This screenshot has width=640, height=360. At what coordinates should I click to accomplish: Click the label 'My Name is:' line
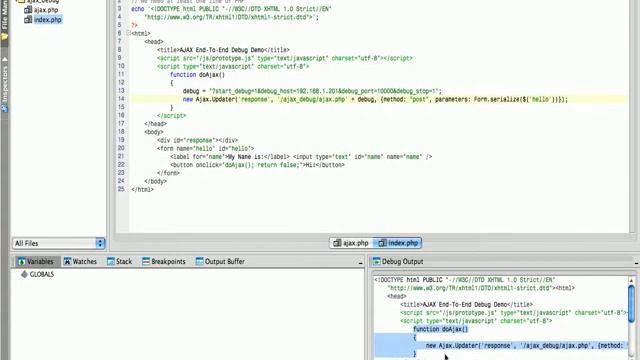click(x=301, y=156)
